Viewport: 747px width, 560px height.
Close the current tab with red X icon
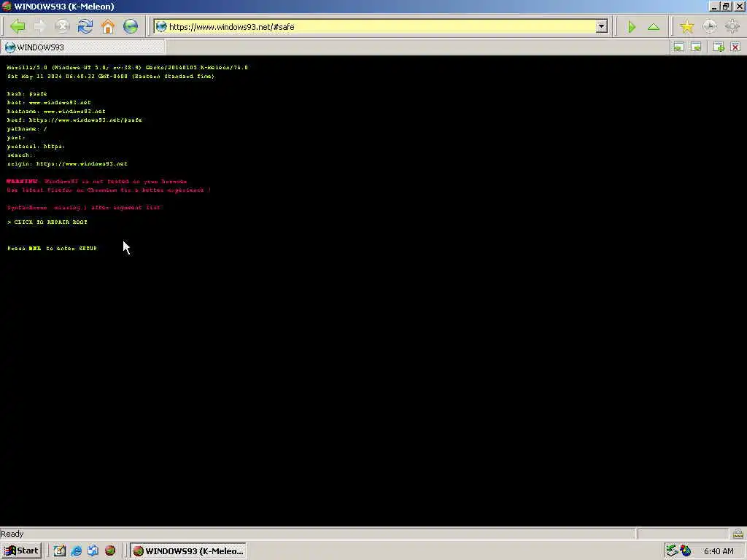(735, 47)
